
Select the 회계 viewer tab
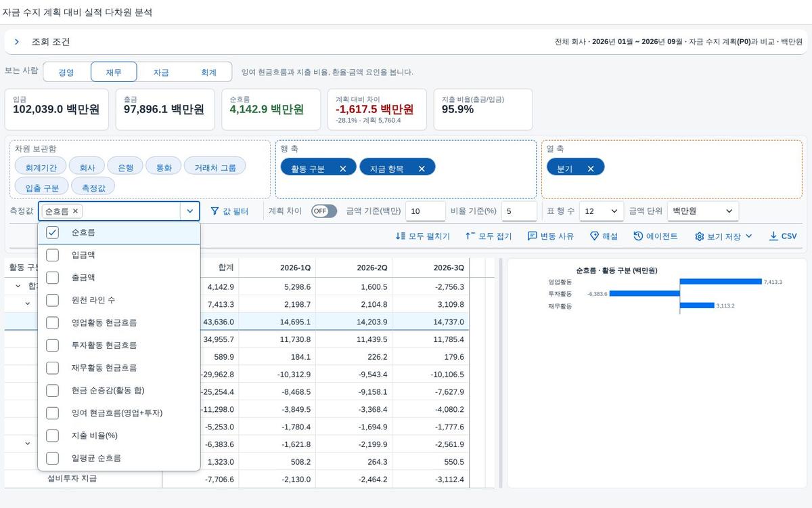(208, 72)
